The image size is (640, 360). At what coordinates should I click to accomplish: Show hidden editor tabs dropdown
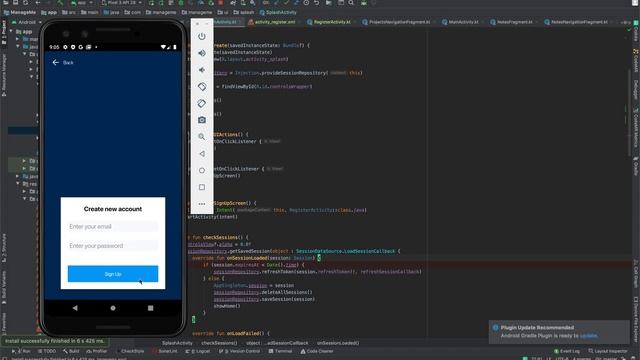point(625,22)
